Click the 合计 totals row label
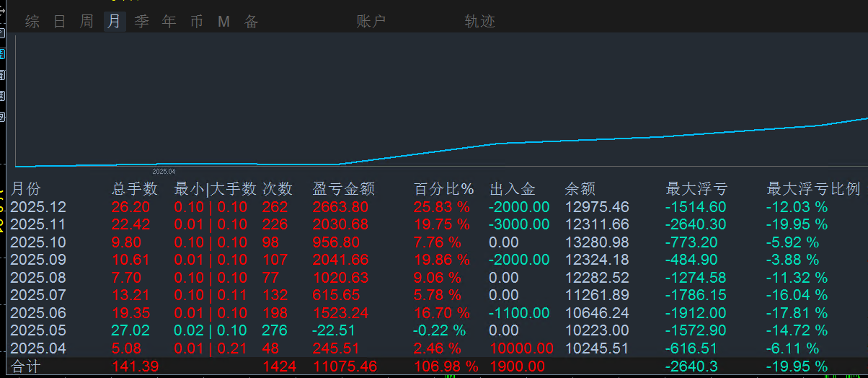This screenshot has height=378, width=868. (26, 366)
